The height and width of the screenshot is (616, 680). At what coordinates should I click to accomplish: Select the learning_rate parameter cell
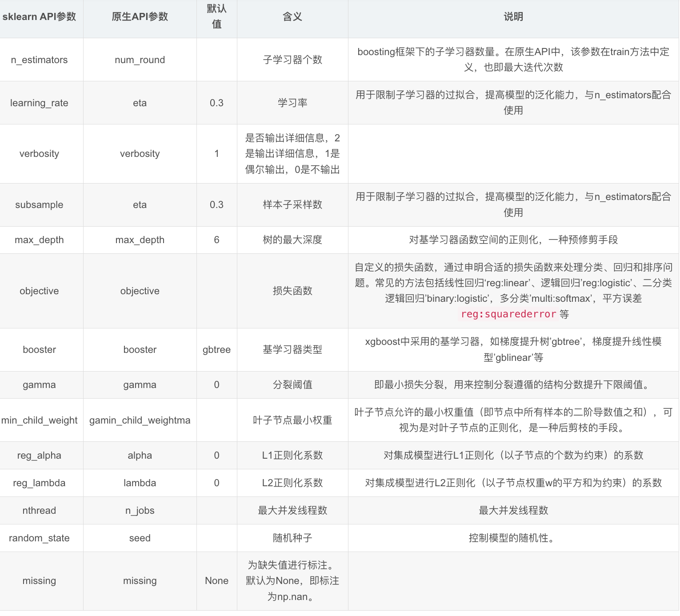tap(40, 103)
